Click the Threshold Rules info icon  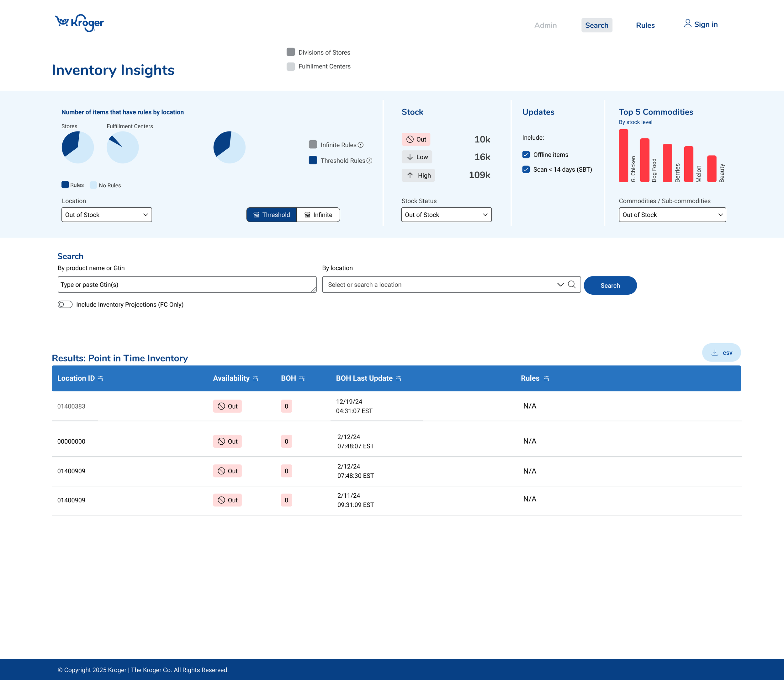tap(369, 161)
